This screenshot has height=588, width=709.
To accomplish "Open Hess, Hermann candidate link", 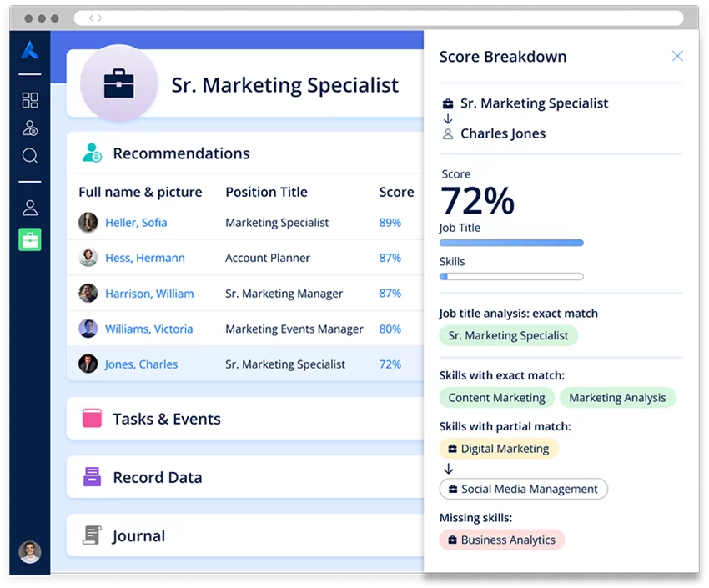I will pos(145,259).
